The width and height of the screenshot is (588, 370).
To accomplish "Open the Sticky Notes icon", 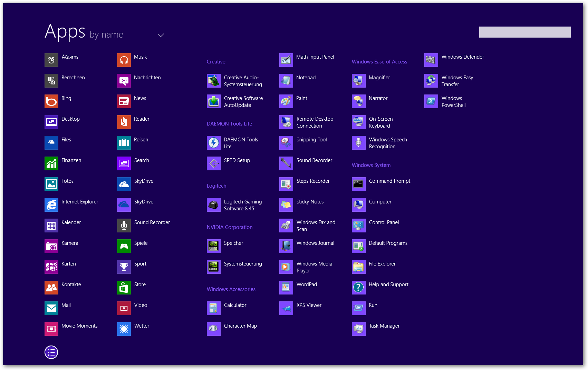I will click(286, 205).
